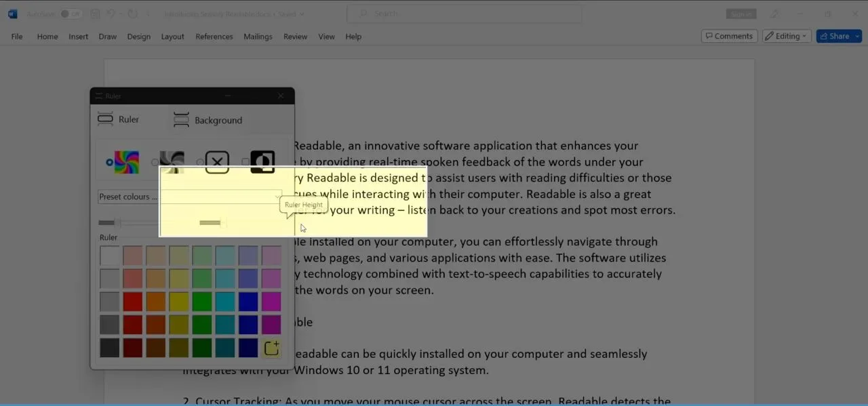Click the Word Save icon
The height and width of the screenshot is (406, 868).
click(x=95, y=14)
